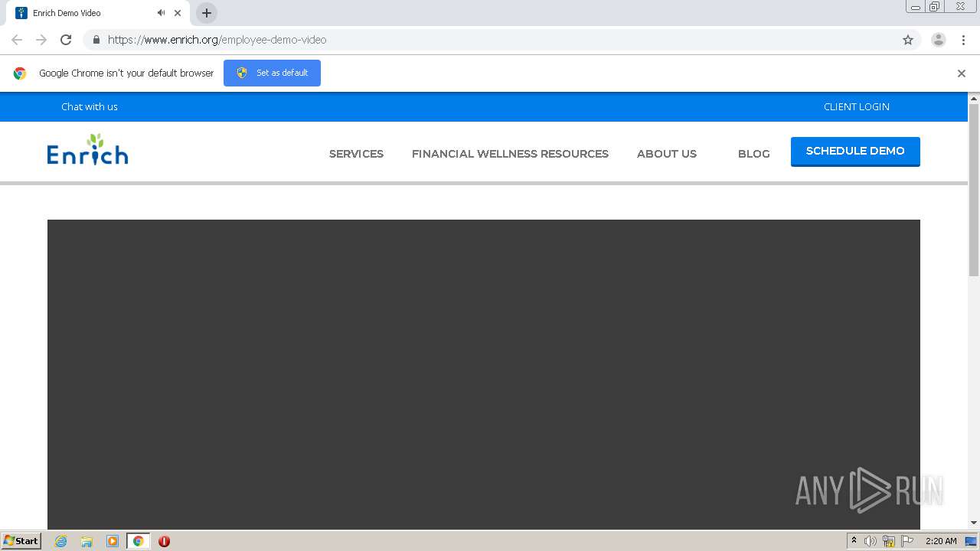
Task: Click the Chrome taskbar button
Action: [x=139, y=541]
